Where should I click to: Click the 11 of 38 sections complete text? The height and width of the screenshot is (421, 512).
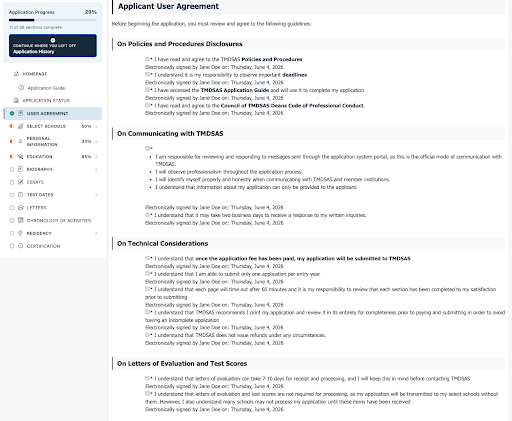(x=35, y=27)
